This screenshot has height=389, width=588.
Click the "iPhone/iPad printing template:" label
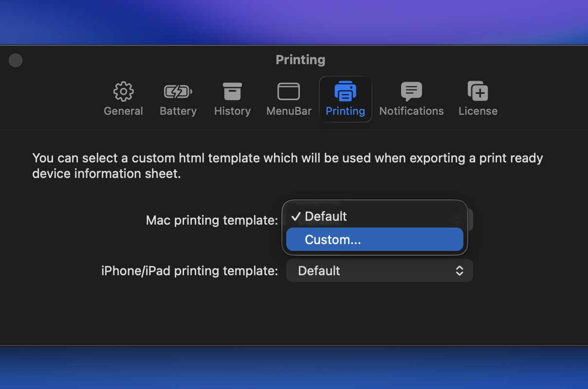(x=189, y=271)
